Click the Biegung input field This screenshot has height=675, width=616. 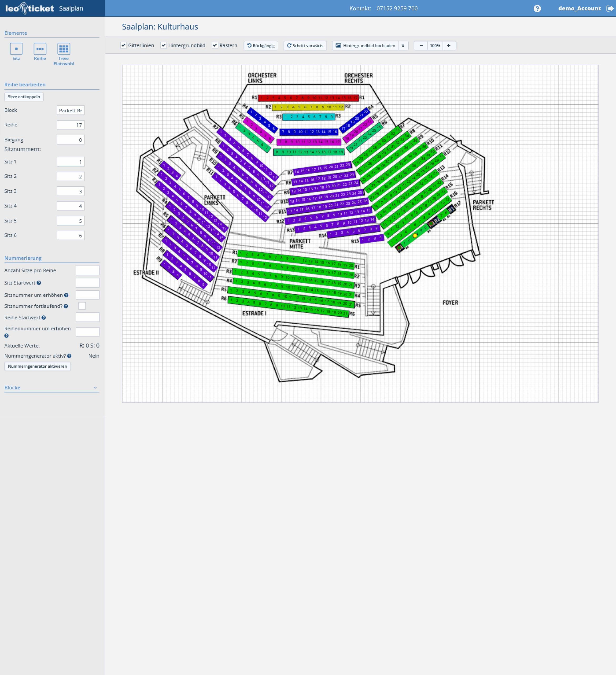70,140
